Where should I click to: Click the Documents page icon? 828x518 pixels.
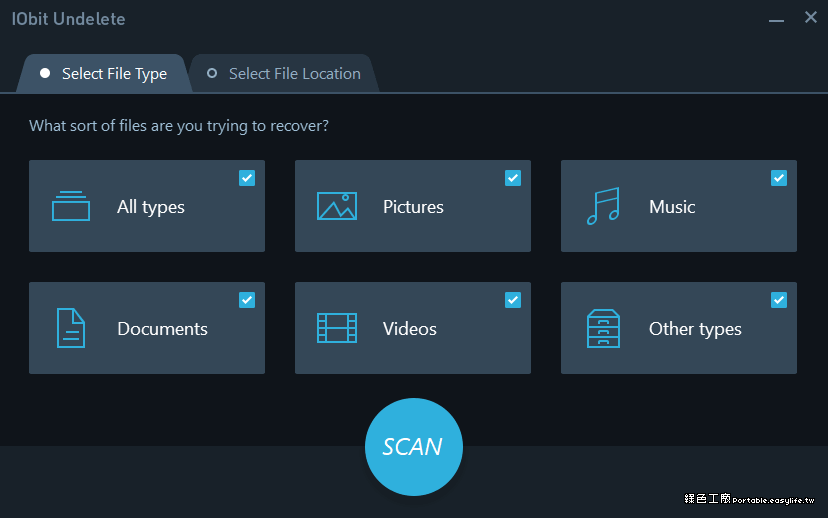point(71,328)
